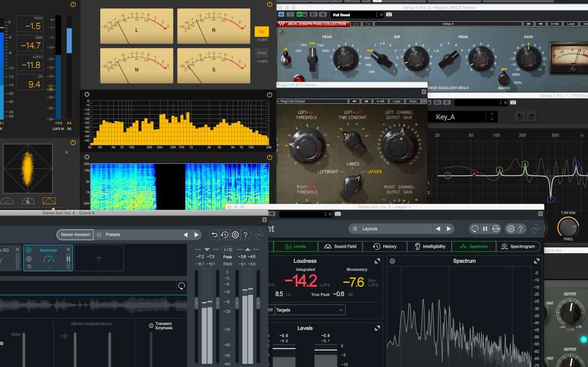Switch to Sound Field tab

340,246
